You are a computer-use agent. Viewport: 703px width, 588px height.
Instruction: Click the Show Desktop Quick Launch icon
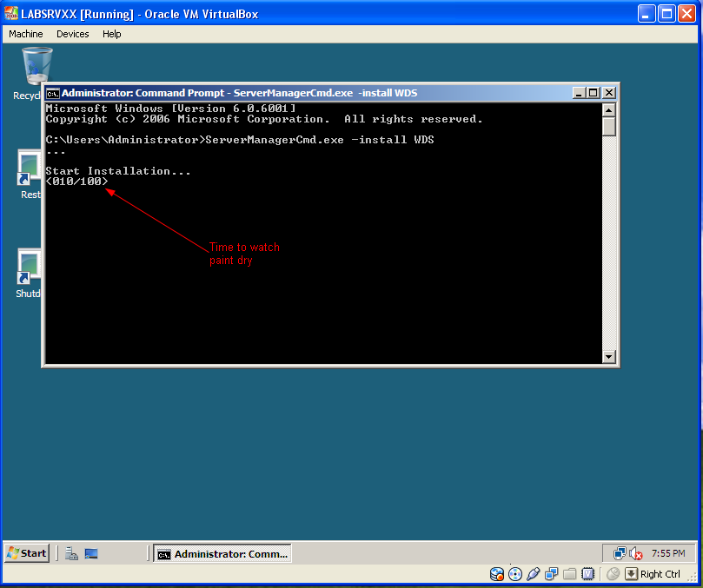[x=91, y=553]
